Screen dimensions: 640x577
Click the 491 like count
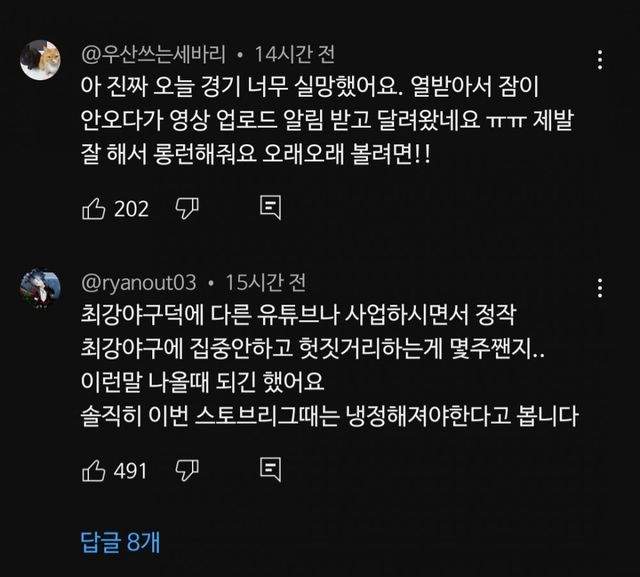131,469
